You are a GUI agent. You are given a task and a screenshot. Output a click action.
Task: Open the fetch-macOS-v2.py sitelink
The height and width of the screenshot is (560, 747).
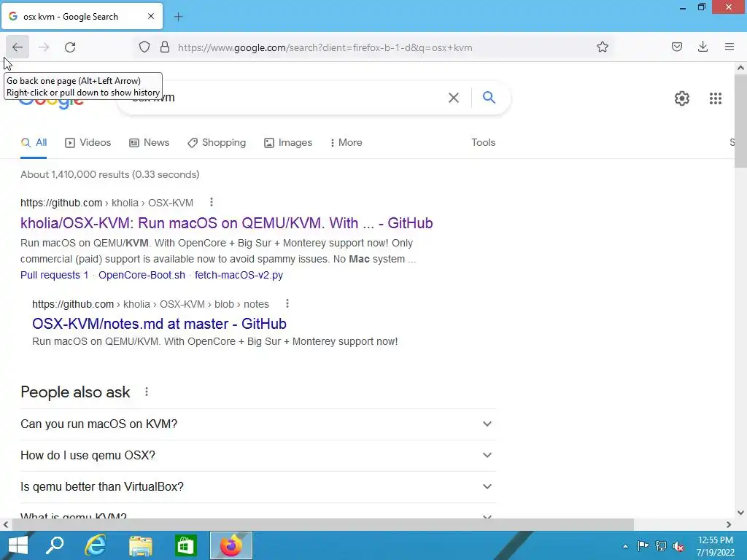[x=239, y=275]
